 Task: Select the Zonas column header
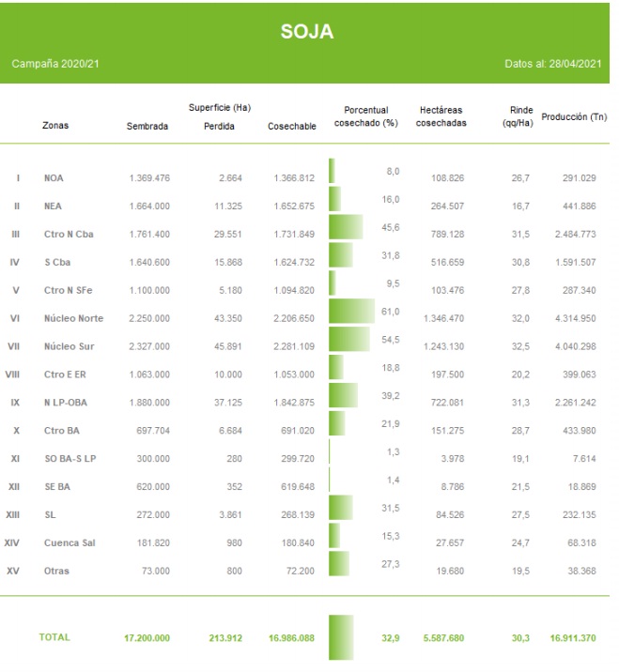point(55,125)
